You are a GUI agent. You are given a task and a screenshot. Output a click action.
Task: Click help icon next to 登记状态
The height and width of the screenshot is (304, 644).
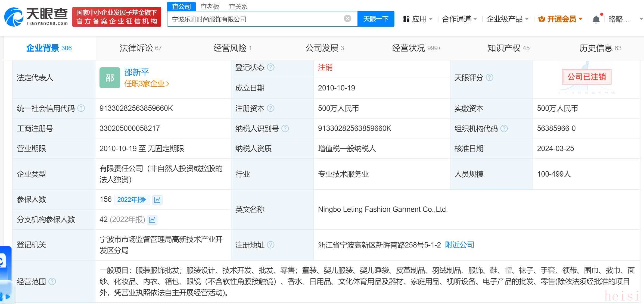click(270, 67)
